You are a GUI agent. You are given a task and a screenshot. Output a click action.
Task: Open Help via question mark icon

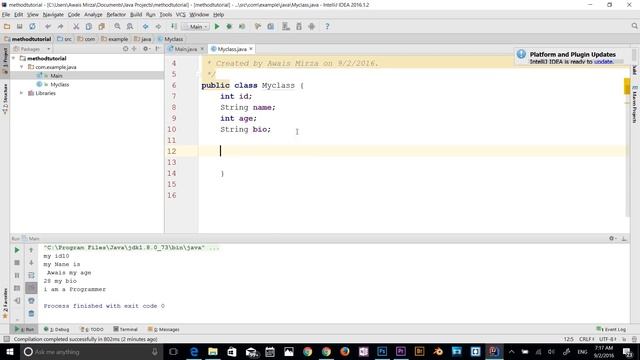click(327, 27)
